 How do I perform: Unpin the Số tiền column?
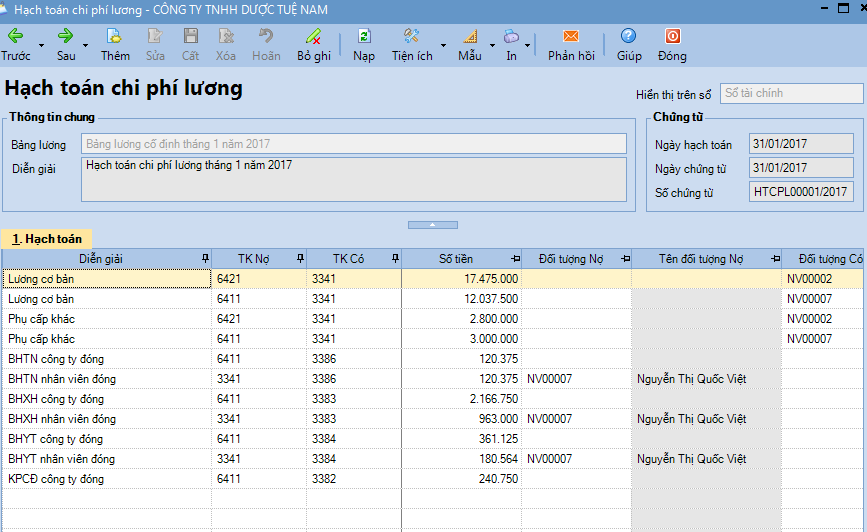tap(515, 259)
